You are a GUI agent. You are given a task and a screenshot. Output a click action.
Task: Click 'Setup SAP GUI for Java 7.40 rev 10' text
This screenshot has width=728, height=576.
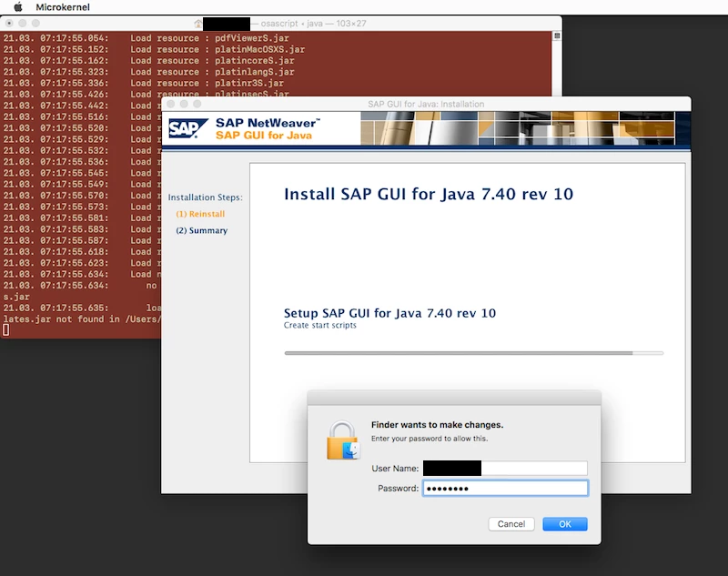pos(389,313)
